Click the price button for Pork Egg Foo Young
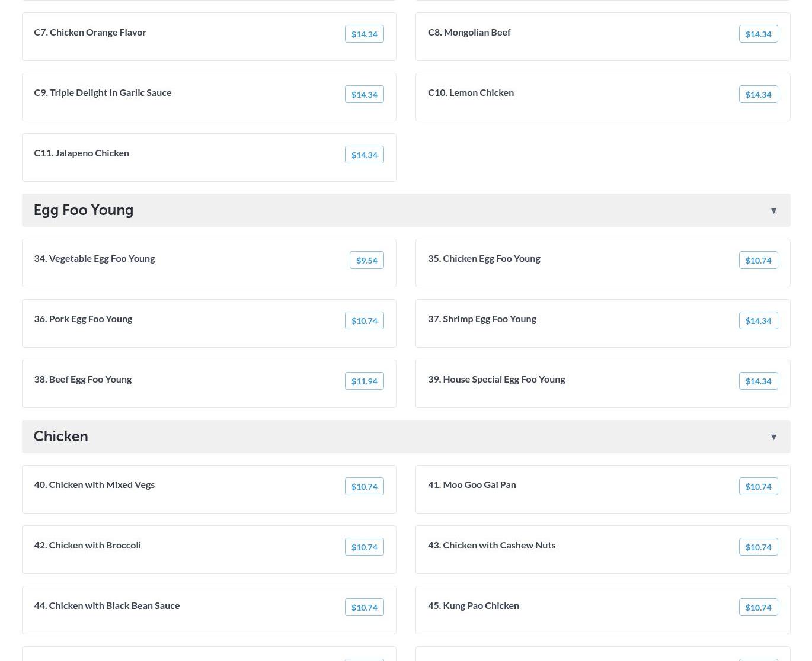 pyautogui.click(x=365, y=320)
